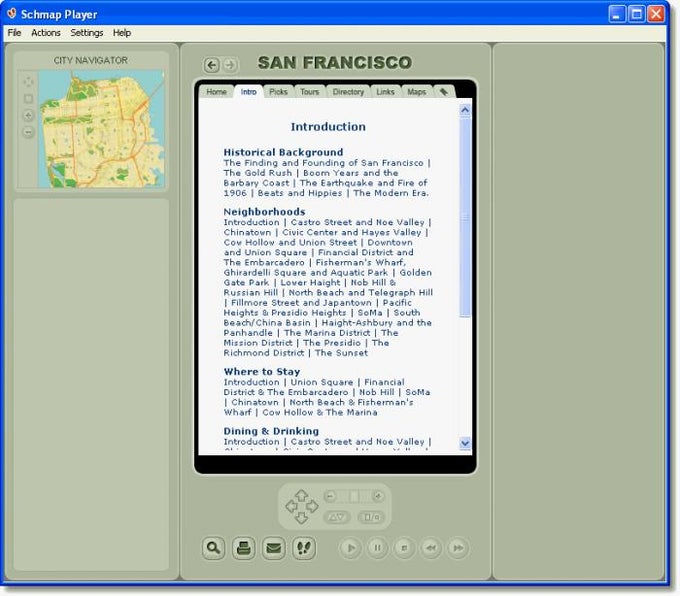Screen dimensions: 680x596
Task: Pan right with the right arrow pad
Action: (x=312, y=506)
